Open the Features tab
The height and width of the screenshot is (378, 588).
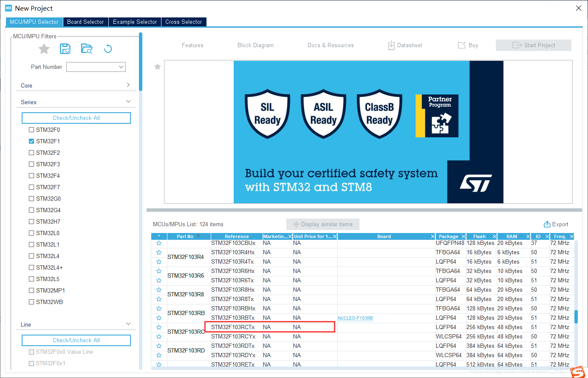click(192, 45)
